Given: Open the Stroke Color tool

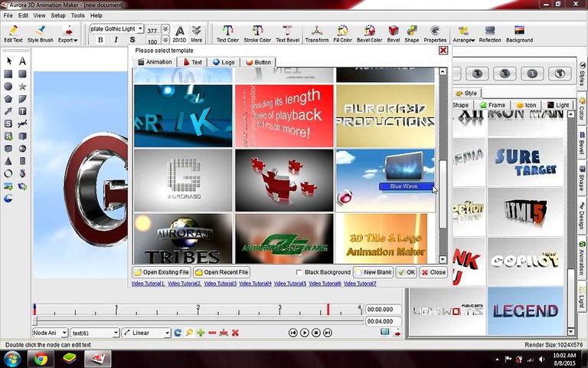Looking at the screenshot, I should coord(257,34).
